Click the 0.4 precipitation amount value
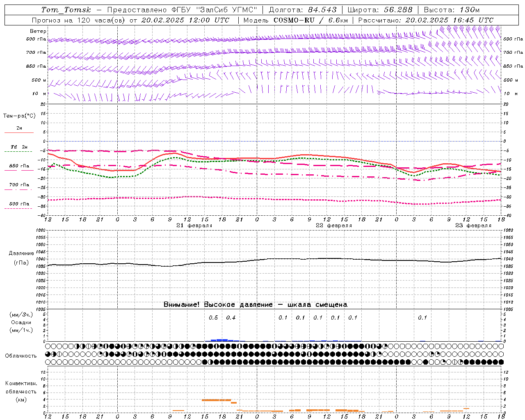 point(231,318)
